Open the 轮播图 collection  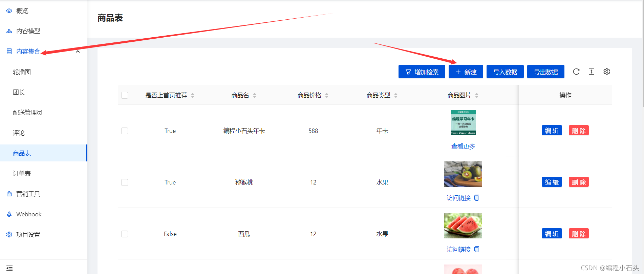[x=44, y=72]
